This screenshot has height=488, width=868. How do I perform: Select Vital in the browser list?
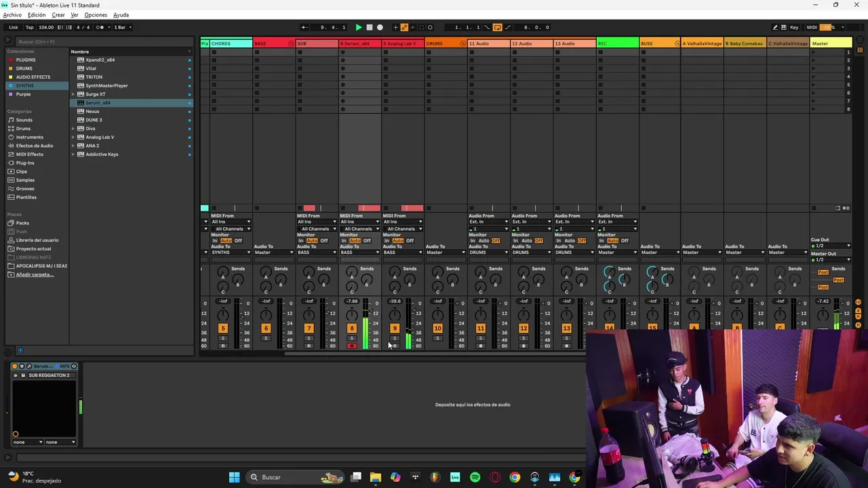click(x=91, y=68)
